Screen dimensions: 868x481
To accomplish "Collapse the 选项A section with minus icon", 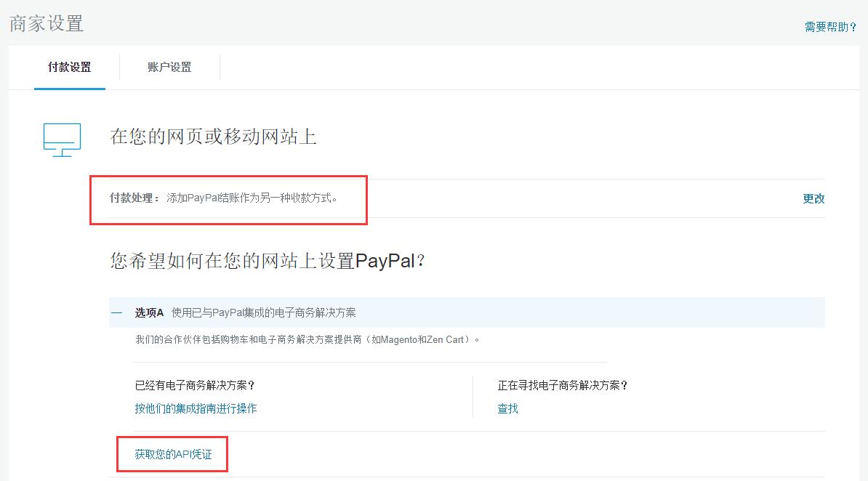I will click(x=117, y=312).
